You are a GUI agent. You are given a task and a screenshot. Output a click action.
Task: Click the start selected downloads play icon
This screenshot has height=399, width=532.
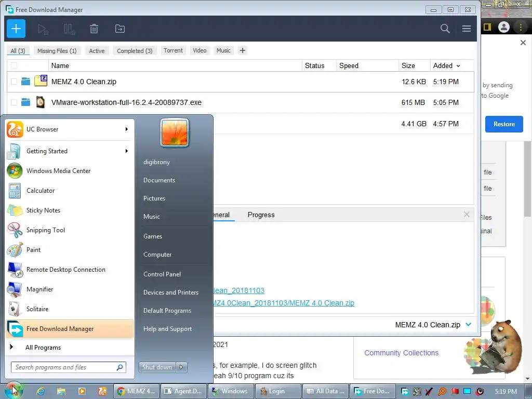coord(43,29)
